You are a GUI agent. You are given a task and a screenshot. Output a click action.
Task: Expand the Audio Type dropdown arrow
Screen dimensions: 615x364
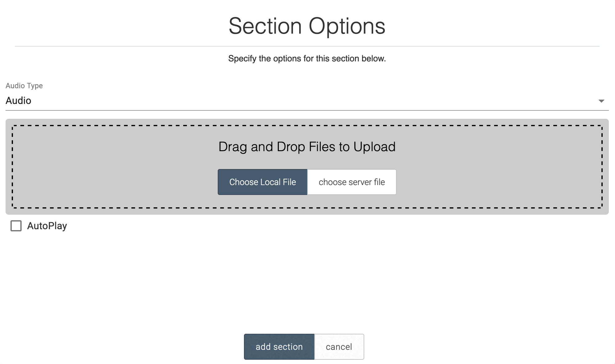point(601,101)
